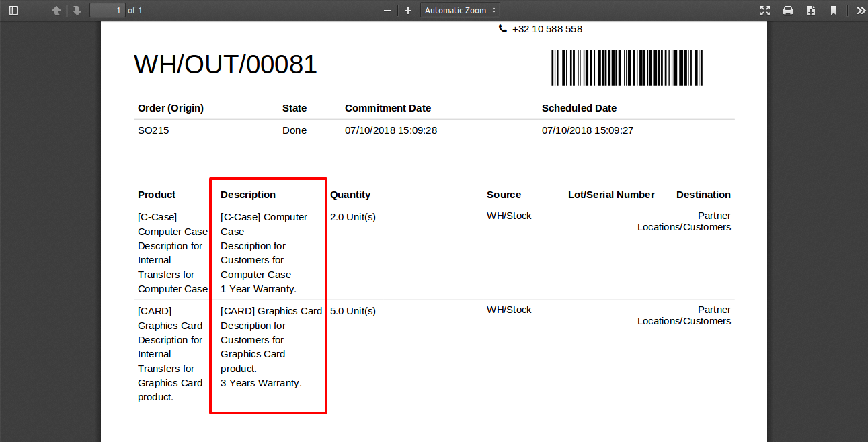Open the current view bookmark icon

pos(834,11)
